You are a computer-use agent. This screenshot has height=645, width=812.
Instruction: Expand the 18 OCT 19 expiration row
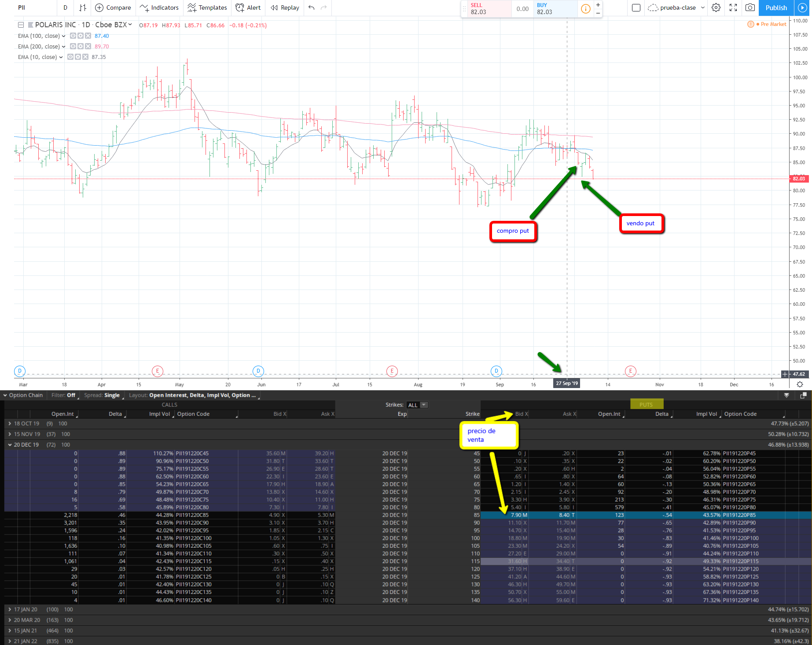[x=10, y=424]
